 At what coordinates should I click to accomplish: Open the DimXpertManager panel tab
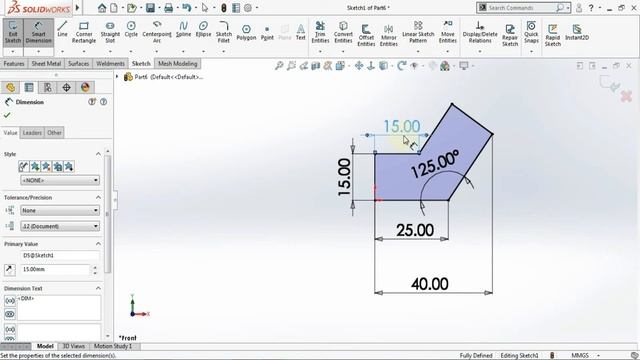click(67, 87)
